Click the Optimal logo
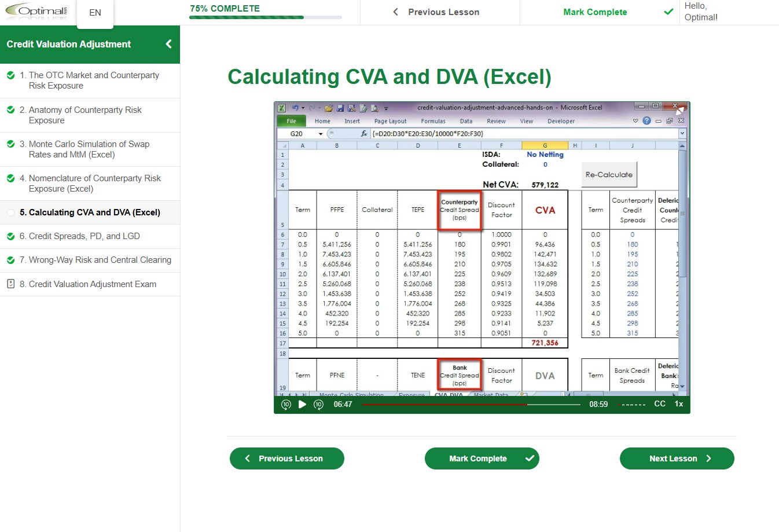Image resolution: width=779 pixels, height=532 pixels. tap(36, 12)
